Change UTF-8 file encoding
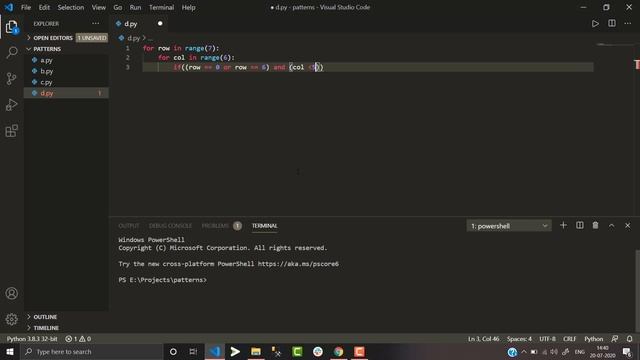The image size is (640, 360). pyautogui.click(x=547, y=339)
